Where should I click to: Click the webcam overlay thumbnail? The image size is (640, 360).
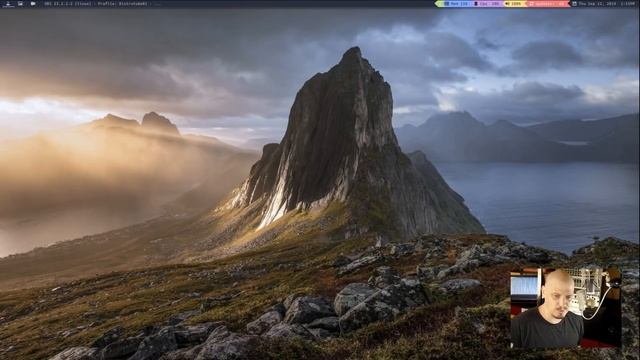tap(566, 308)
